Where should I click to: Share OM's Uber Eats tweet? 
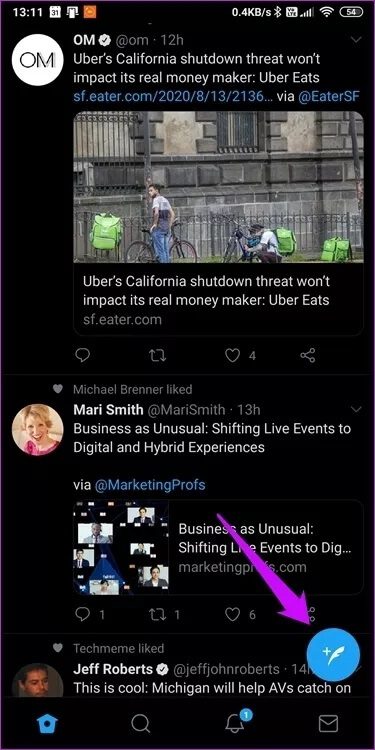[x=308, y=355]
